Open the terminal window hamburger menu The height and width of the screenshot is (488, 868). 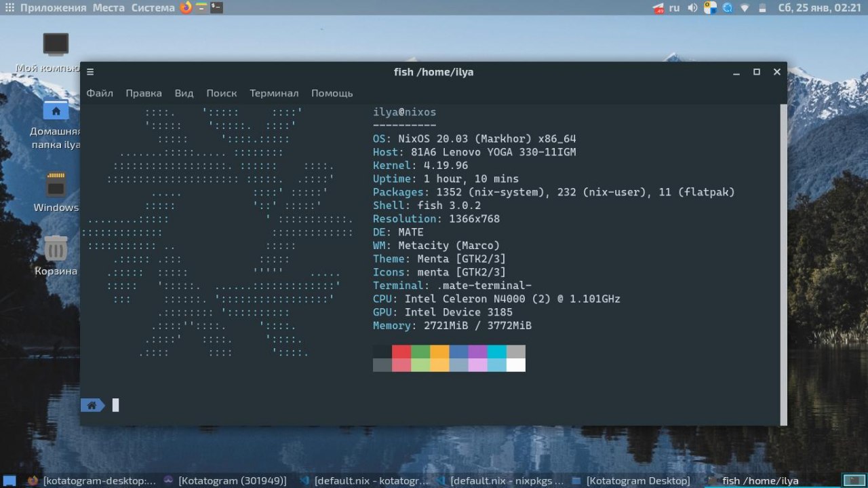click(x=90, y=72)
